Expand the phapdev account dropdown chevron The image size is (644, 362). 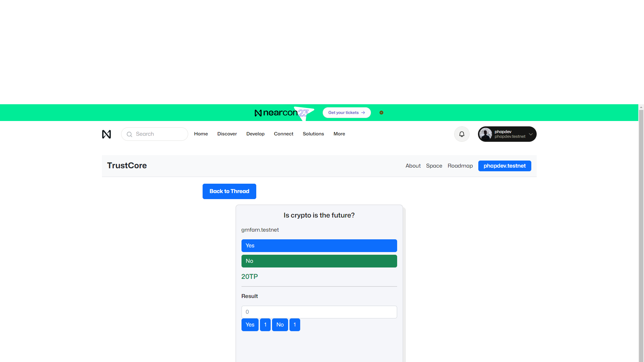tap(531, 134)
